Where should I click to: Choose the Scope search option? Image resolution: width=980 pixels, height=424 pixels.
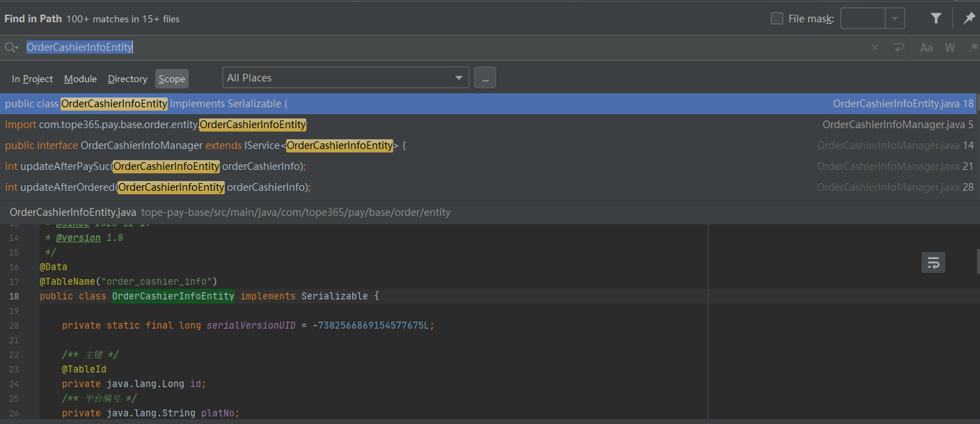tap(171, 79)
